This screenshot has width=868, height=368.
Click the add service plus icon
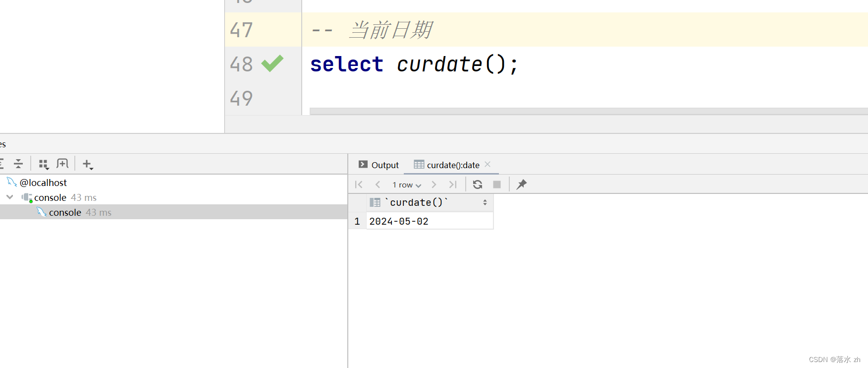pyautogui.click(x=88, y=164)
